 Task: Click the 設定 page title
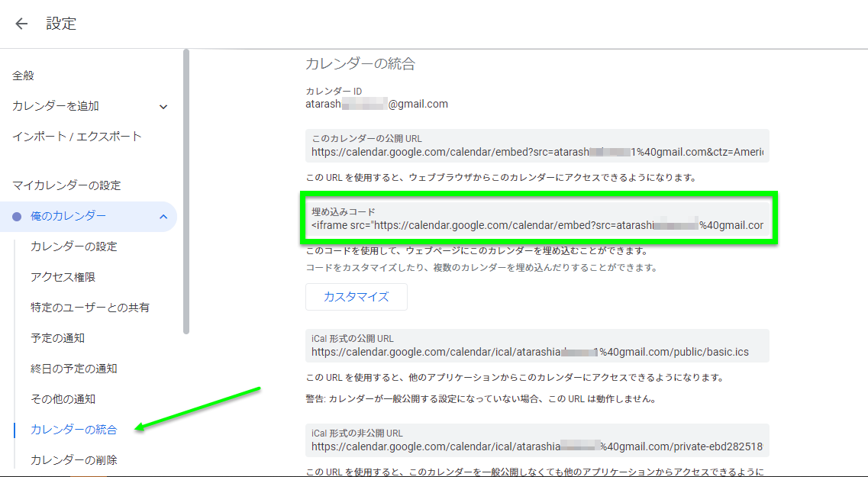coord(61,23)
